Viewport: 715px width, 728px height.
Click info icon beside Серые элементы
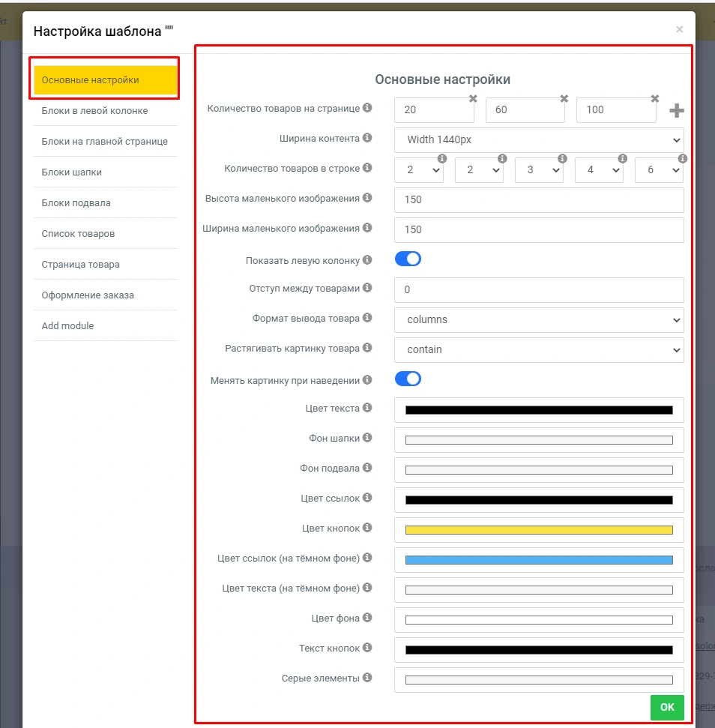[367, 678]
